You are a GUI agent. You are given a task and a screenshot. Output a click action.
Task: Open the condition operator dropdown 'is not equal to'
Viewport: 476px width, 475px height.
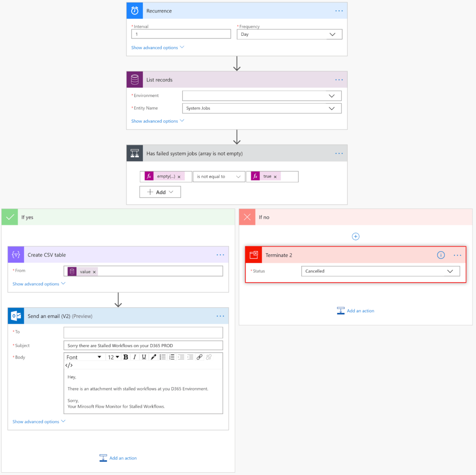pos(218,177)
